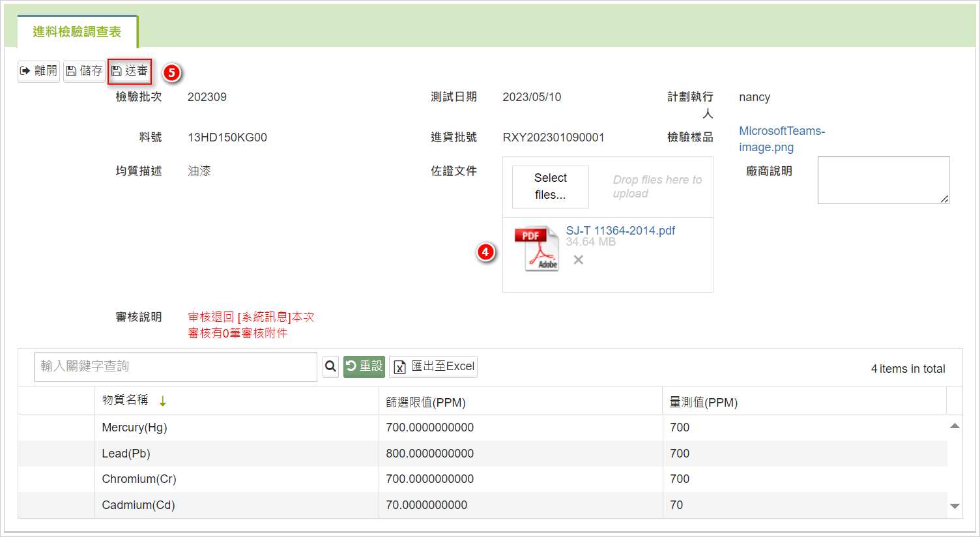The image size is (980, 537).
Task: Click batch value 202309
Action: (x=207, y=97)
